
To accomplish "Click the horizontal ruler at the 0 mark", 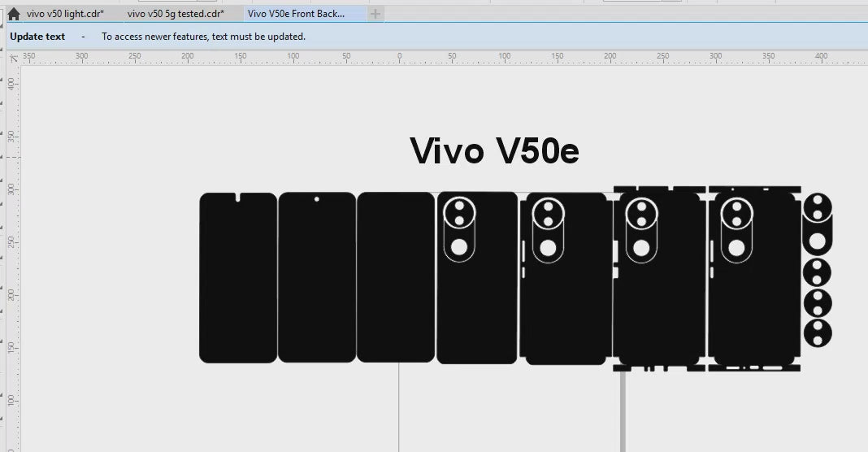I will [399, 58].
